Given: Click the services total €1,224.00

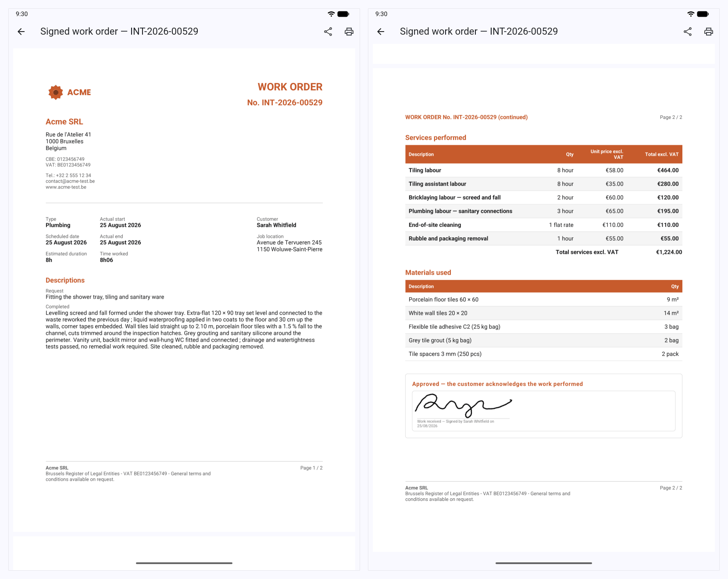Looking at the screenshot, I should pyautogui.click(x=669, y=252).
